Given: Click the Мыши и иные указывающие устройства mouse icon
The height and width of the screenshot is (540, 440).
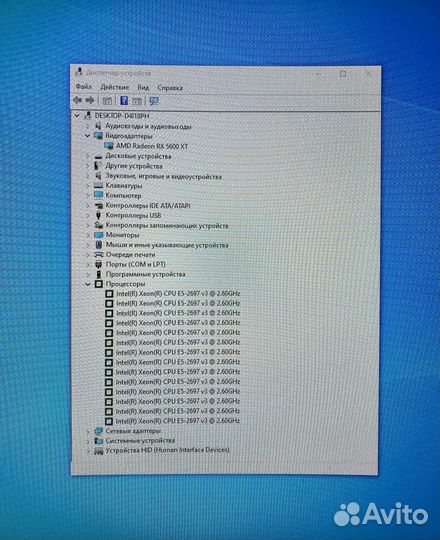Looking at the screenshot, I should coord(99,245).
